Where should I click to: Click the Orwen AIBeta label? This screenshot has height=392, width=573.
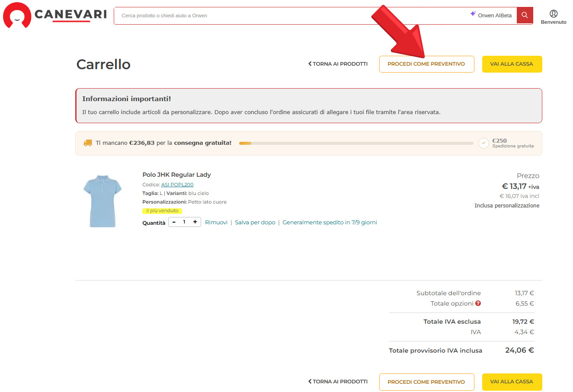(495, 16)
